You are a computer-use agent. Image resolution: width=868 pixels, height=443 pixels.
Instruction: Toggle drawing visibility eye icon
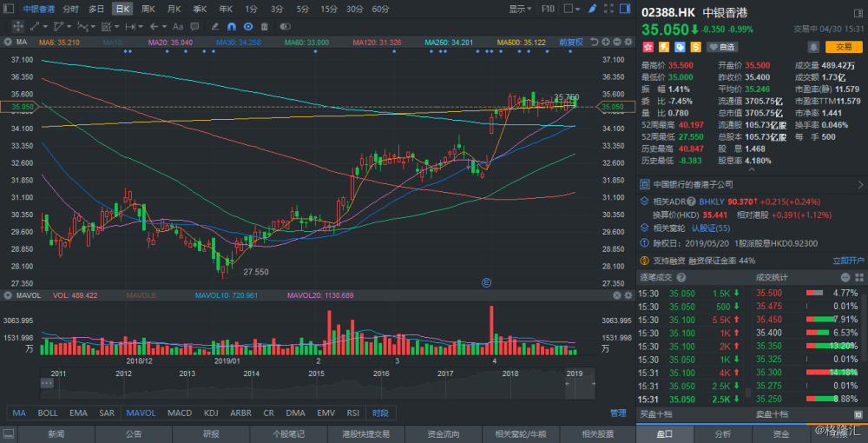pyautogui.click(x=248, y=26)
